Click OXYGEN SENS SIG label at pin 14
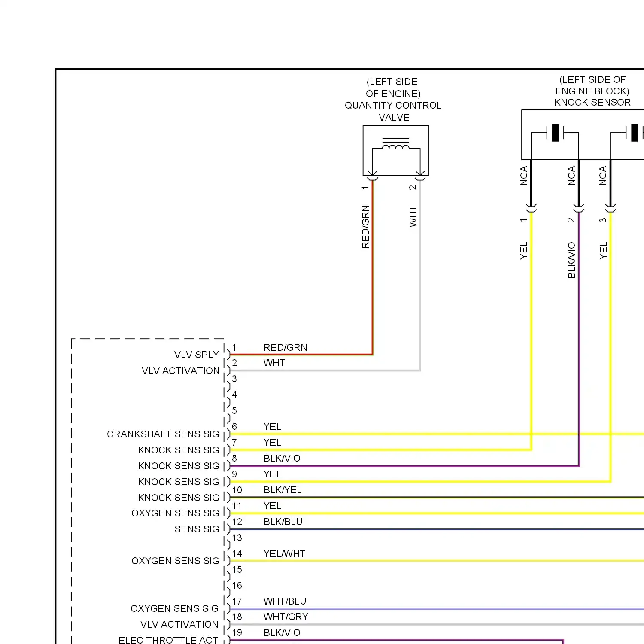 (175, 561)
